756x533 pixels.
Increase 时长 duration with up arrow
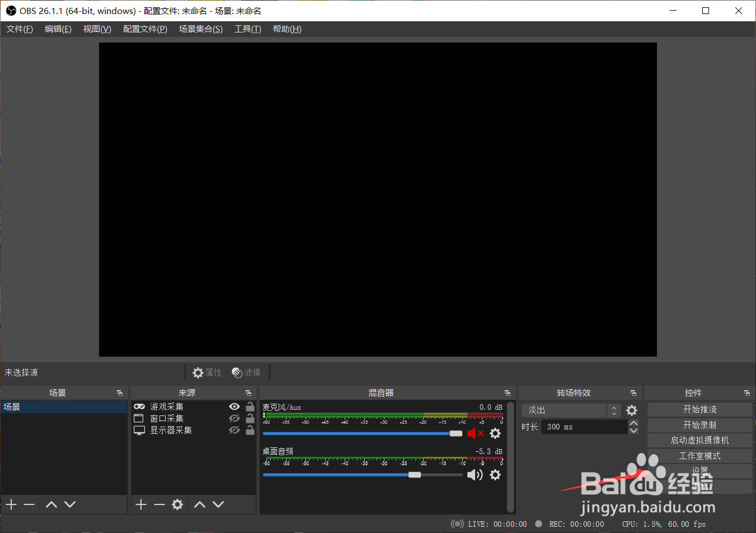pyautogui.click(x=633, y=423)
